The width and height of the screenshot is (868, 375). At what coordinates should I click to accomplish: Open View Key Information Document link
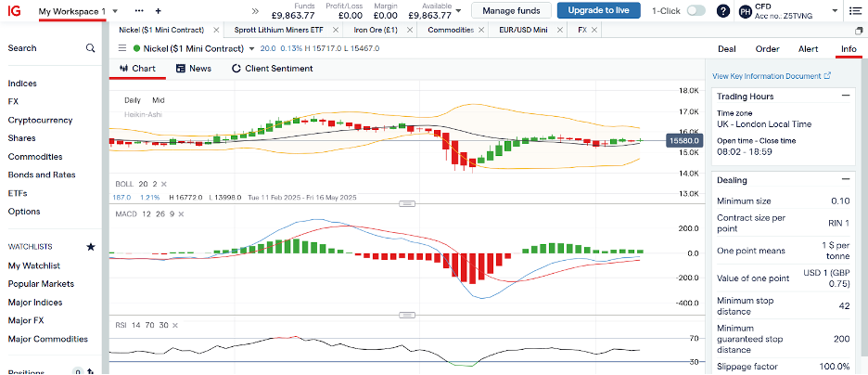(x=772, y=76)
